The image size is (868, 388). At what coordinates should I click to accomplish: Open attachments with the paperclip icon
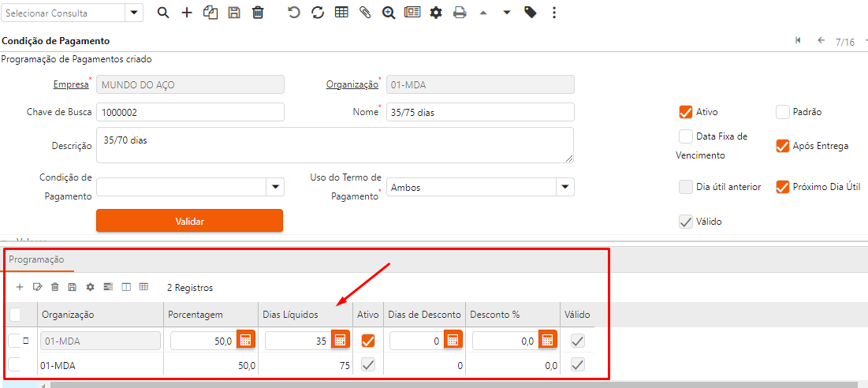click(364, 13)
